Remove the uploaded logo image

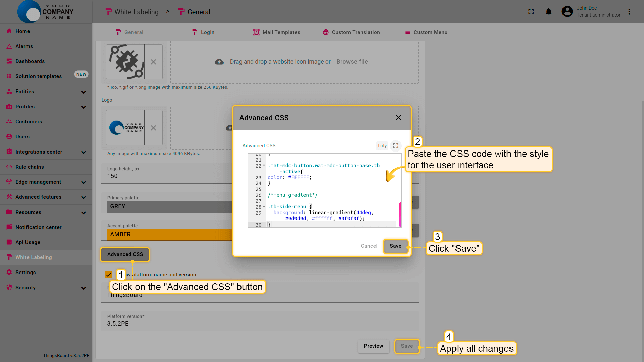tap(153, 128)
